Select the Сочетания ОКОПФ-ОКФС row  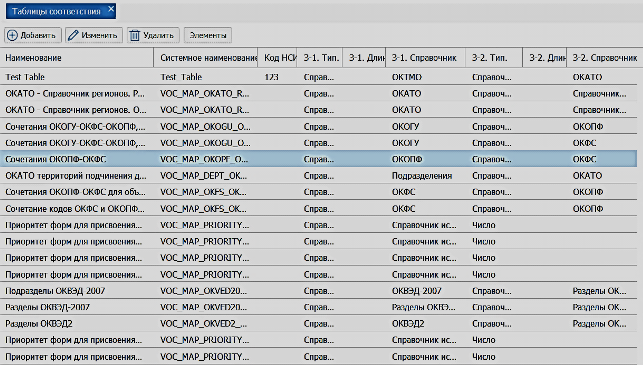pos(319,159)
